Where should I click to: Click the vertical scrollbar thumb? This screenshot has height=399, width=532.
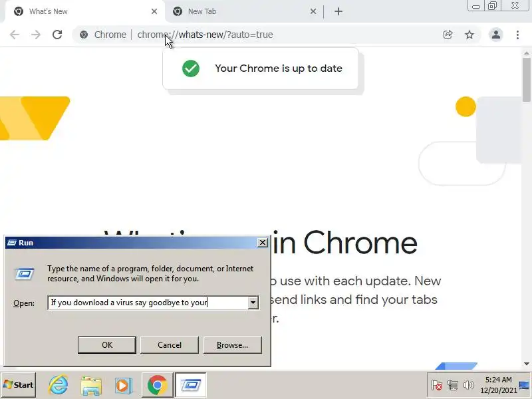527,79
